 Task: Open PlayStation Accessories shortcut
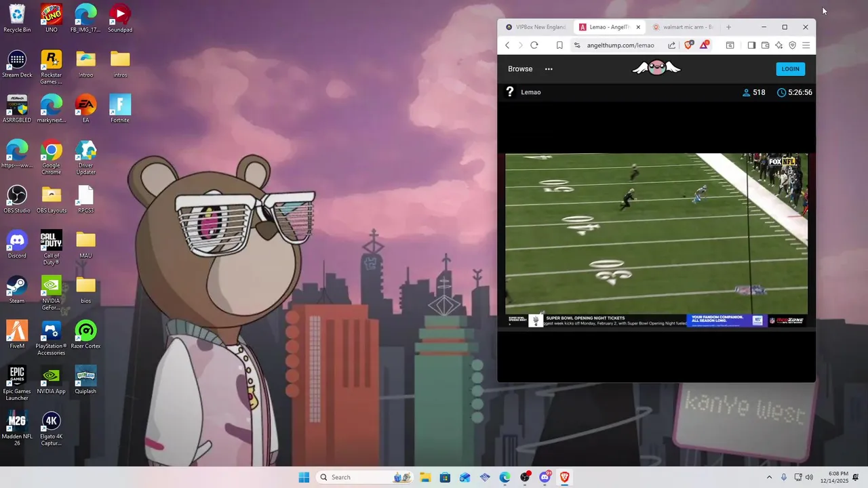tap(52, 338)
